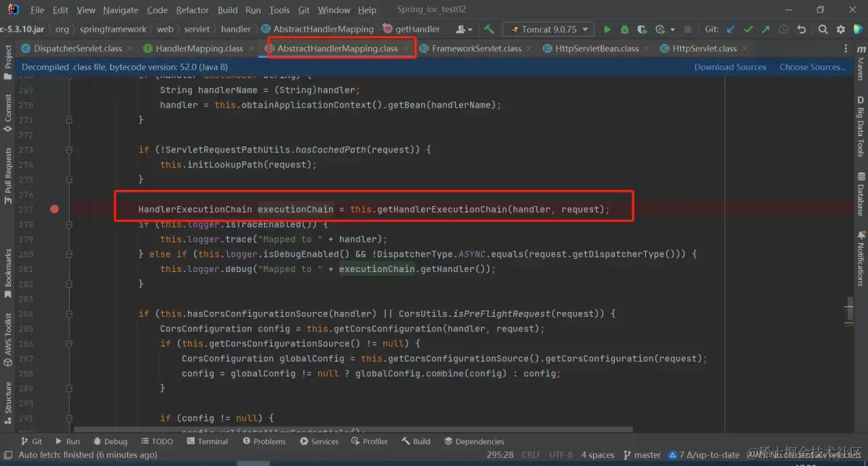Change file encoding via the UTF-8 widget
868x466 pixels.
coord(559,454)
